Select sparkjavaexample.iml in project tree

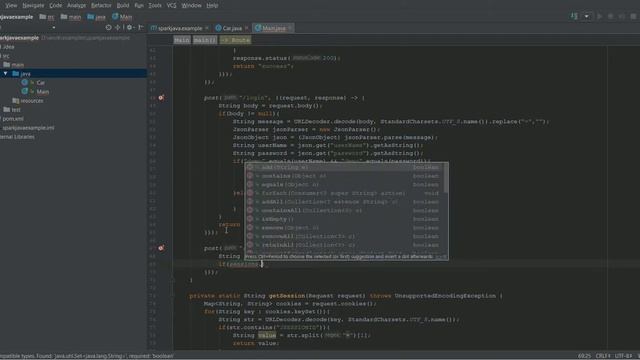[x=28, y=127]
